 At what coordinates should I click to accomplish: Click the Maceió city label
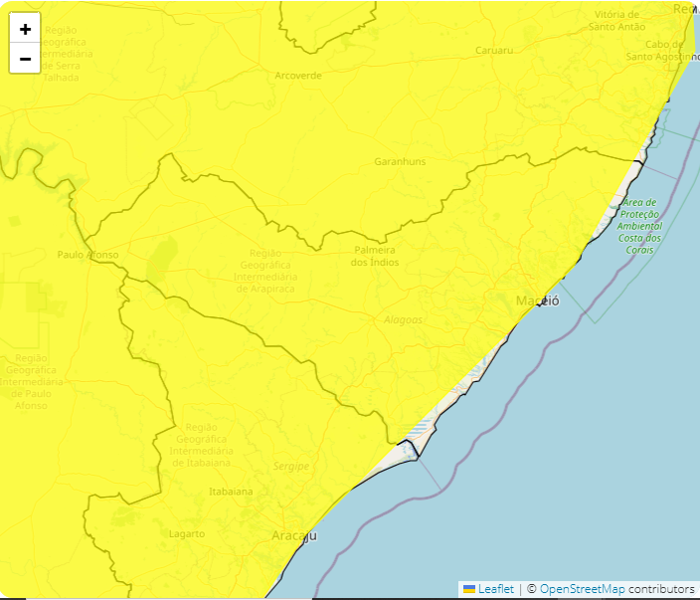(x=537, y=300)
